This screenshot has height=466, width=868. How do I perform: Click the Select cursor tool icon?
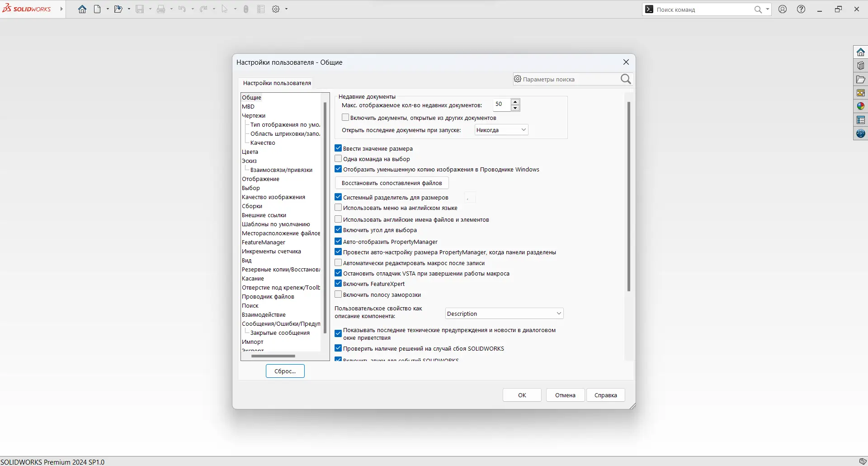[224, 9]
